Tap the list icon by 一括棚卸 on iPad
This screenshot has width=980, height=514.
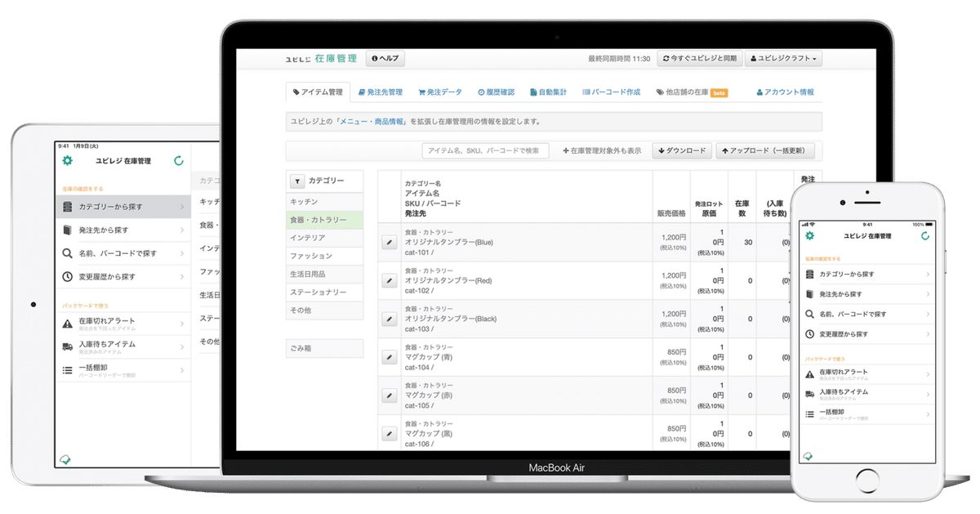tap(68, 370)
